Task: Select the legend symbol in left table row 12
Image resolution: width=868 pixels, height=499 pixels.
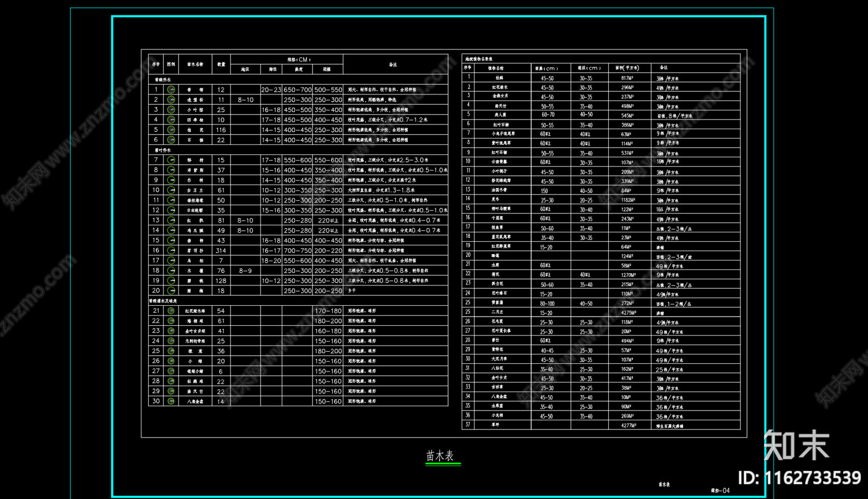Action: [x=171, y=210]
